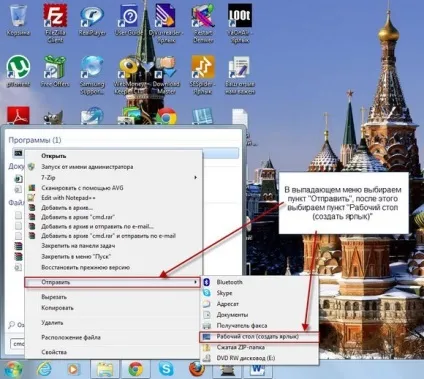Open the Recycle Bin (Корзина) desktop icon

pyautogui.click(x=18, y=20)
